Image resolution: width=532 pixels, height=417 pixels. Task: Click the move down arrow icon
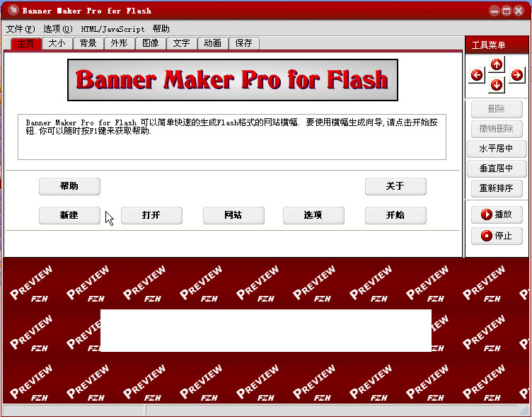tap(497, 85)
